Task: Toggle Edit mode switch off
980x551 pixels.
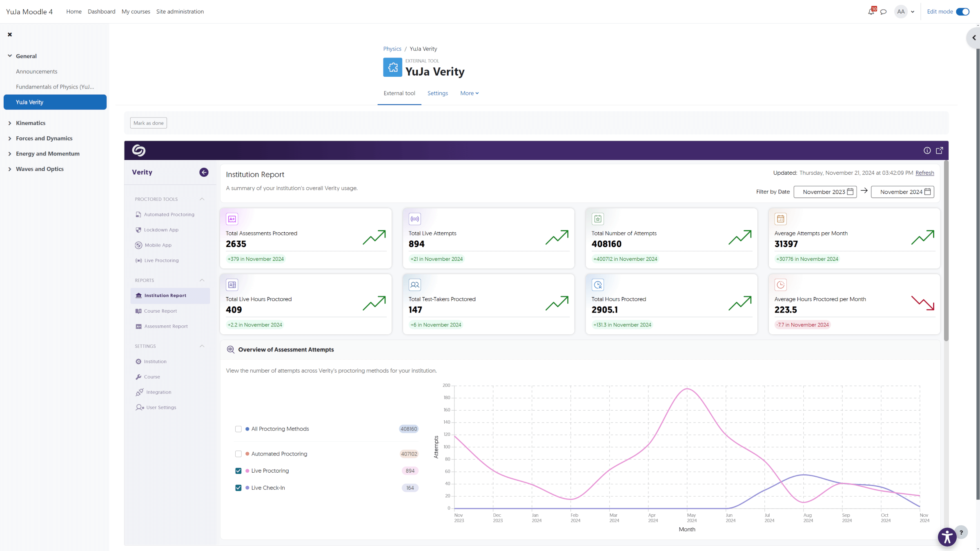Action: [x=962, y=11]
